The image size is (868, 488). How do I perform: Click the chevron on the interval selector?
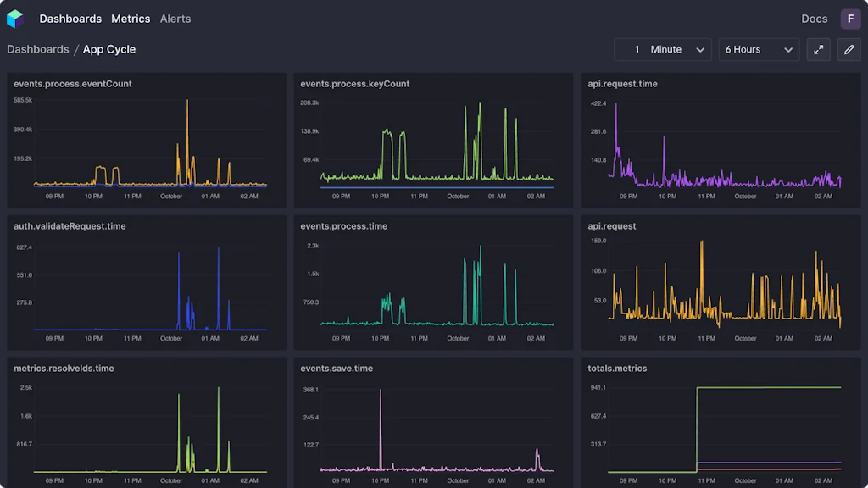[701, 49]
